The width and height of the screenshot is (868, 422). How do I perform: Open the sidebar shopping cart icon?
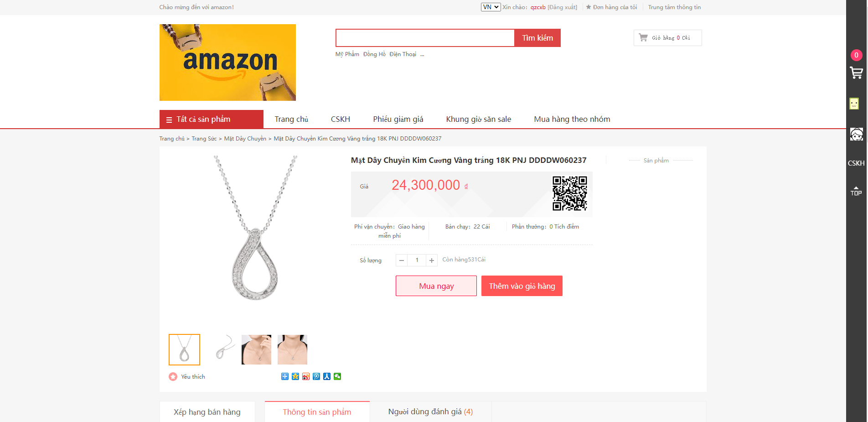pos(856,73)
